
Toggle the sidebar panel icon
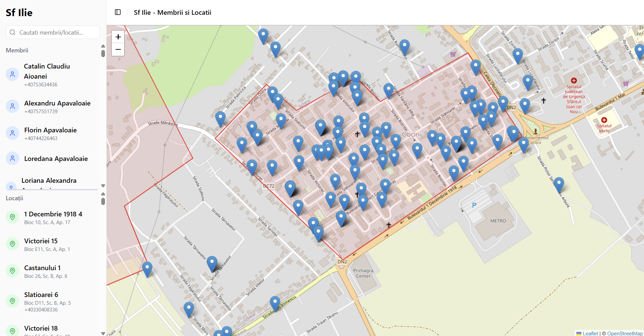[x=118, y=12]
